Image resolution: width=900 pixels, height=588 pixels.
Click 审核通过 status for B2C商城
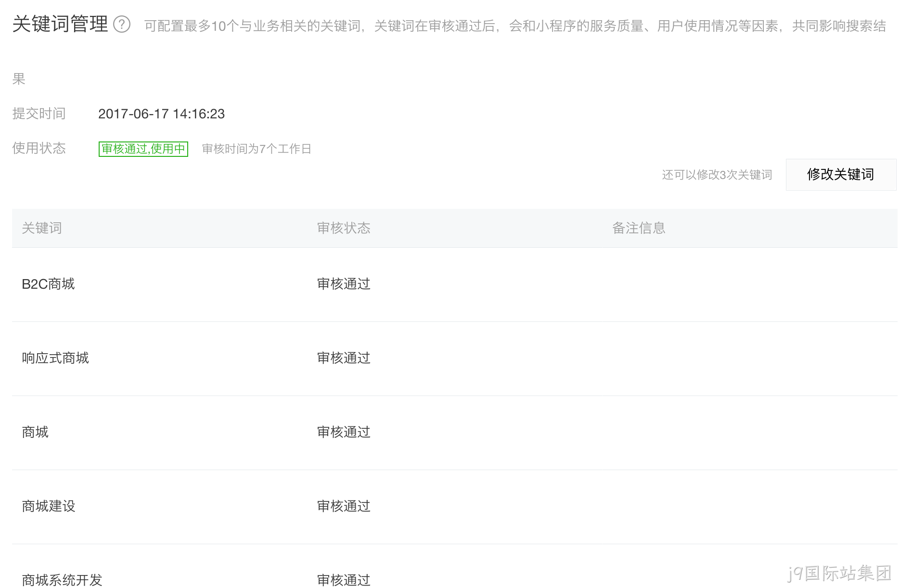344,284
